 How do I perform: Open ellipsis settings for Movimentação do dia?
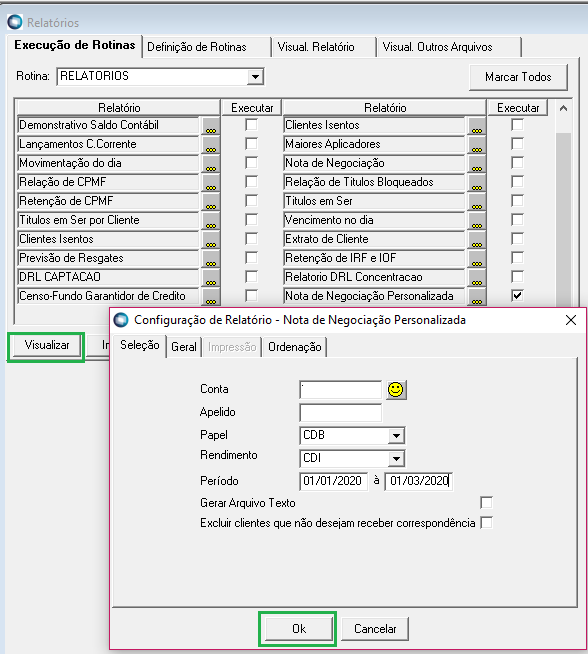(211, 164)
